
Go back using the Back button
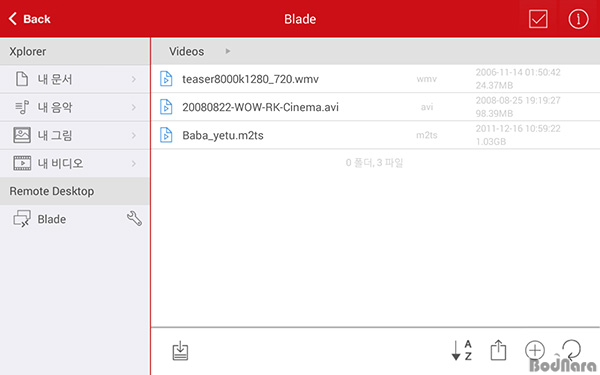pos(29,19)
